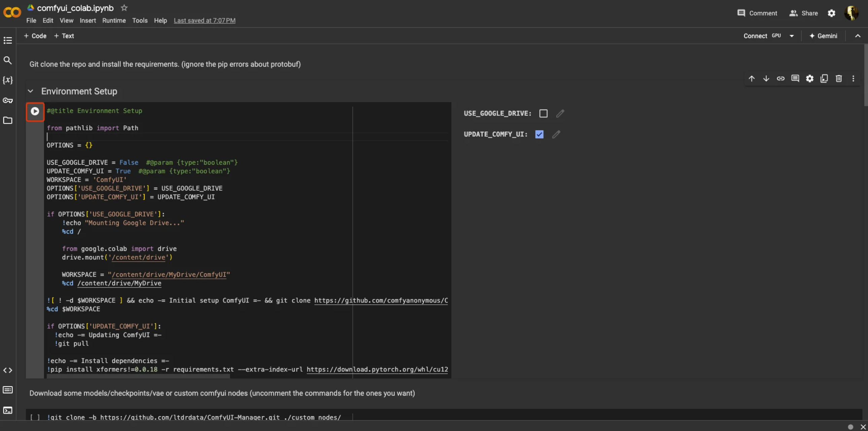Screen dimensions: 868x431
Task: Open the code snippets panel
Action: [7, 370]
